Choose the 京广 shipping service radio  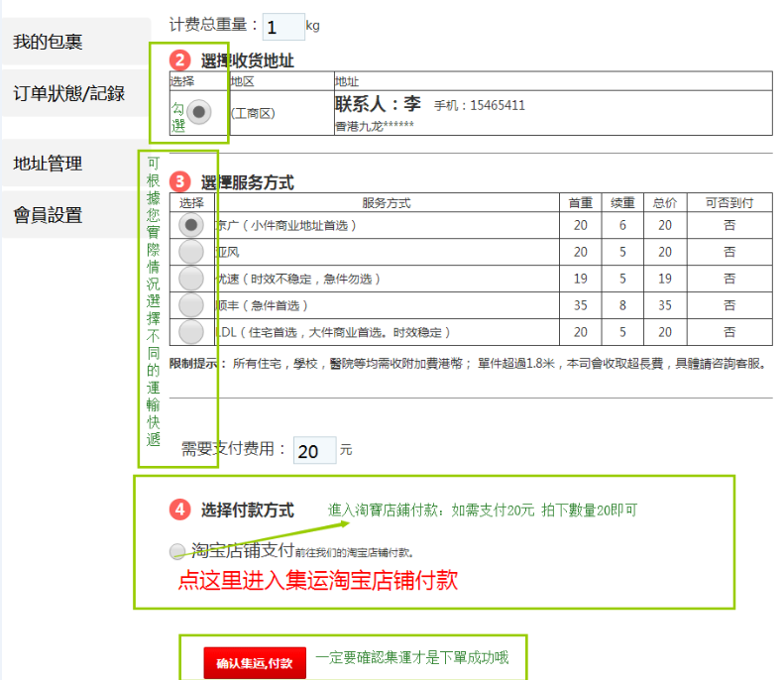[191, 225]
